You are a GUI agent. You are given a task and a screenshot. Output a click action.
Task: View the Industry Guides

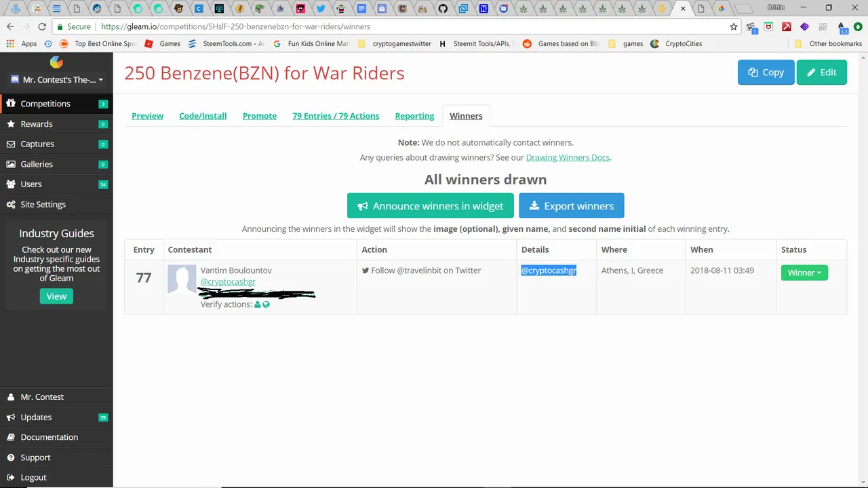point(56,296)
